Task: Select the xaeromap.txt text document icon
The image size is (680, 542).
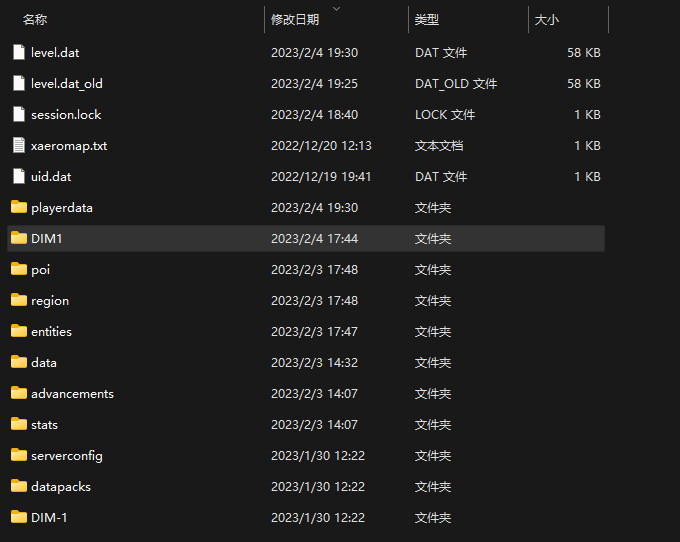Action: tap(18, 146)
